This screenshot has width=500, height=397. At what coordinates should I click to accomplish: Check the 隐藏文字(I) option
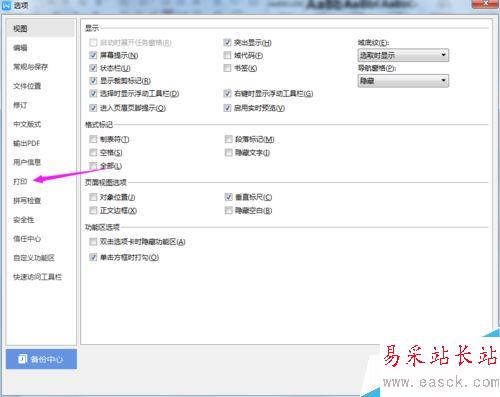click(228, 153)
